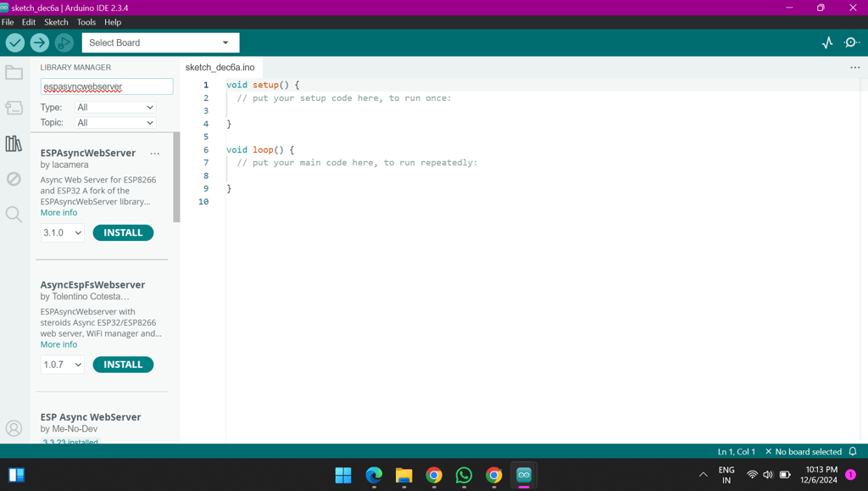
Task: Select the sketch_dec6a.ino tab
Action: coord(220,68)
